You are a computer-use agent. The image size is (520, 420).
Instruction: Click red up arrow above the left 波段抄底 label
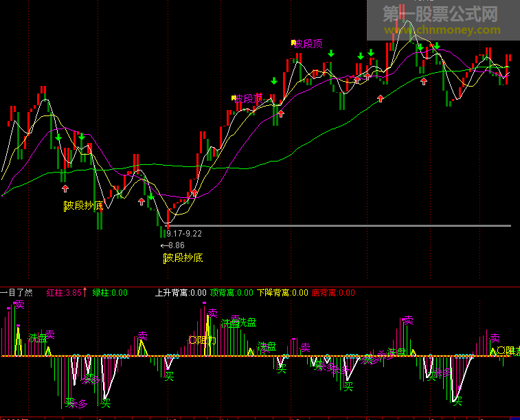tap(65, 188)
